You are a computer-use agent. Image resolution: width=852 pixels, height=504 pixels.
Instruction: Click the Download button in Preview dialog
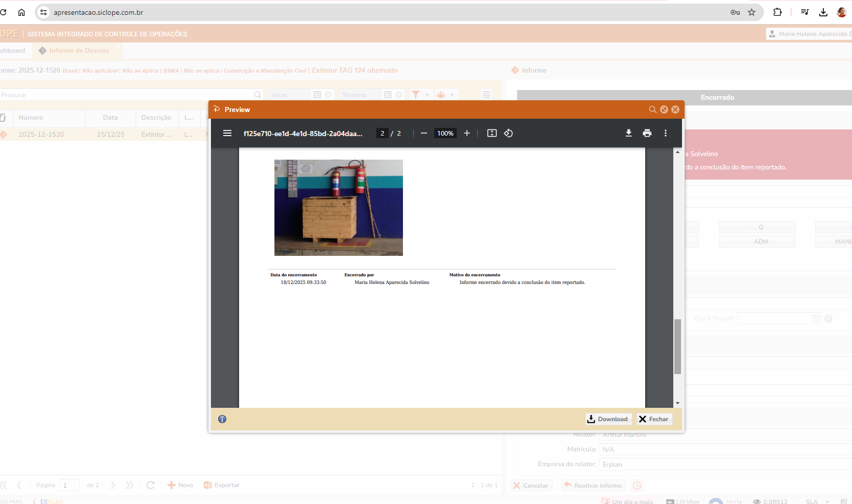608,419
